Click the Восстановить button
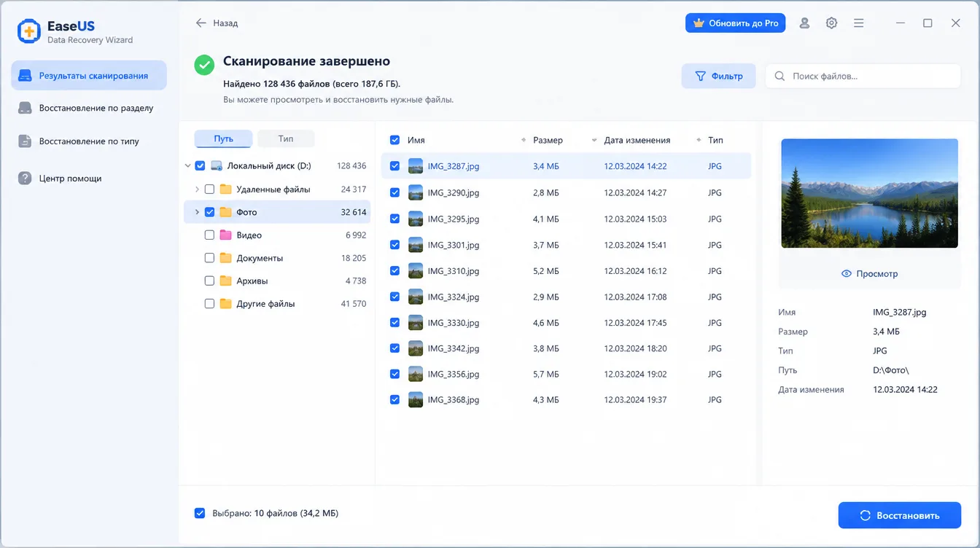The width and height of the screenshot is (980, 548). point(899,515)
